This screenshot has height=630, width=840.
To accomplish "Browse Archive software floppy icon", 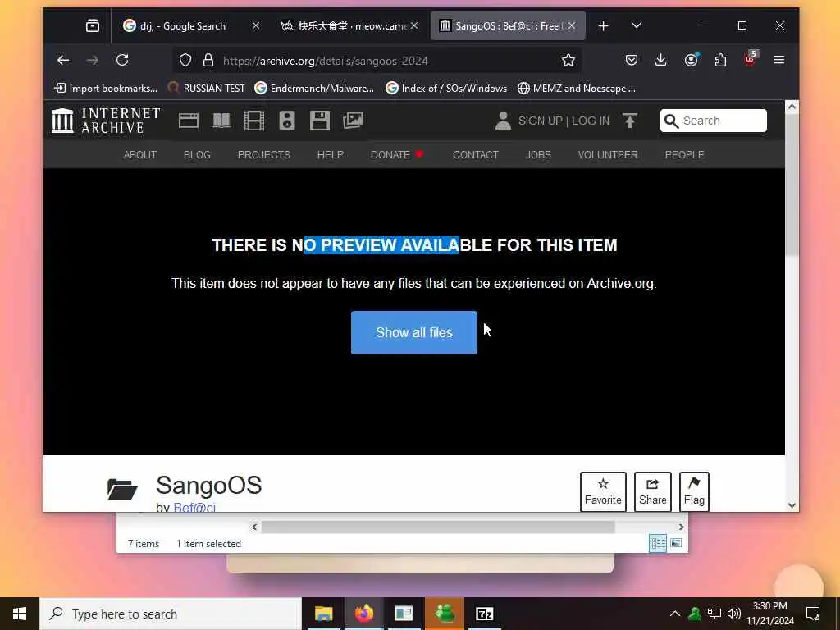I will pos(320,121).
